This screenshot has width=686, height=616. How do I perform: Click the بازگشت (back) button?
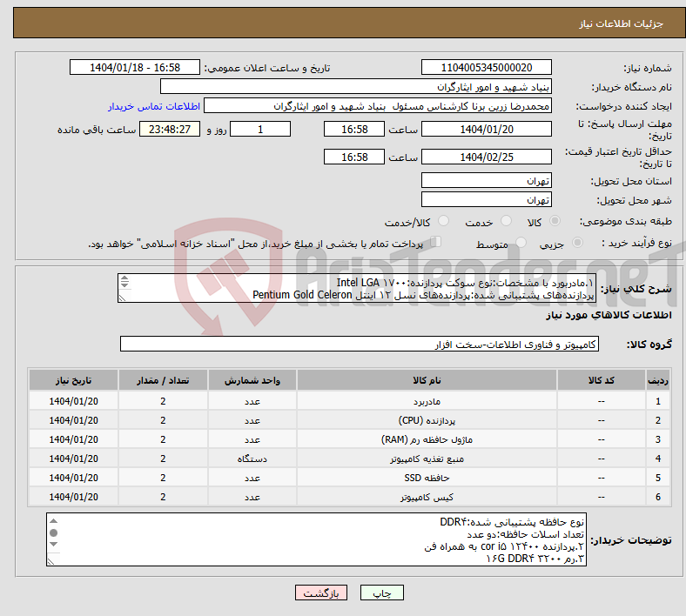(321, 593)
